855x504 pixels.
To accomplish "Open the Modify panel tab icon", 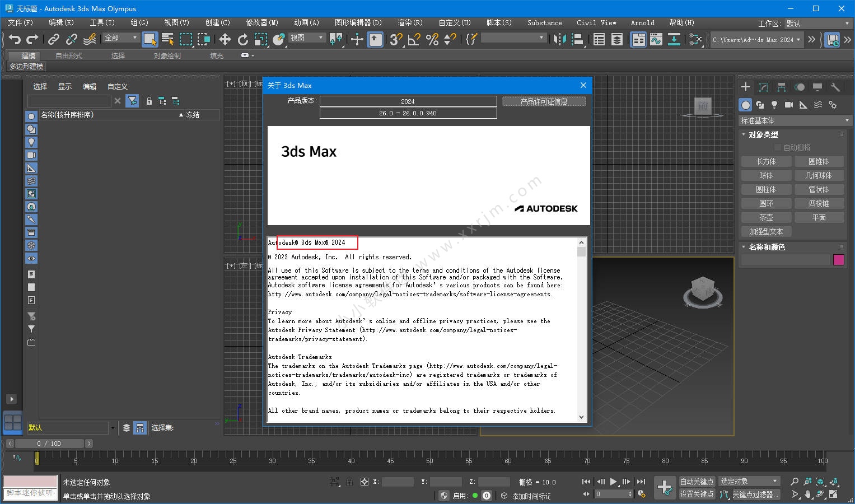I will [x=764, y=87].
